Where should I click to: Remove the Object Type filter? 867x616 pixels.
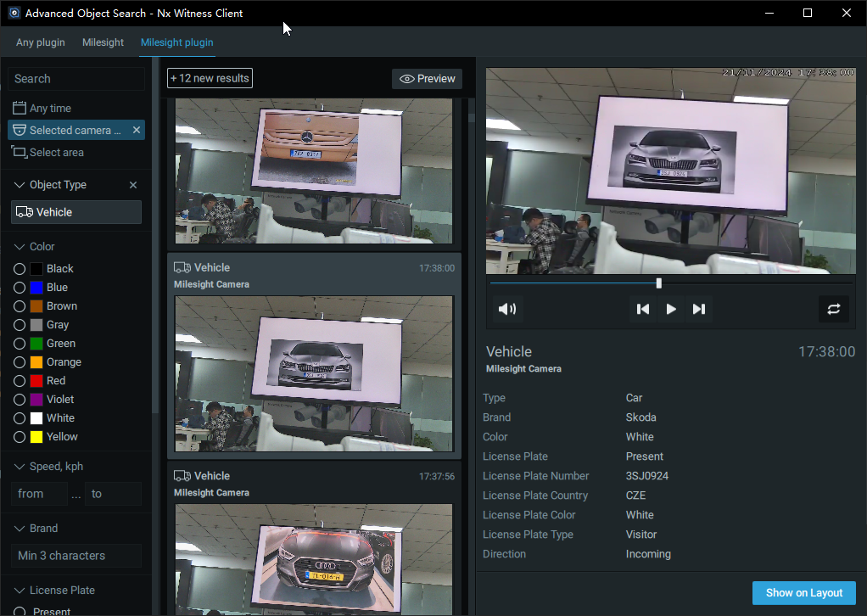pos(133,185)
